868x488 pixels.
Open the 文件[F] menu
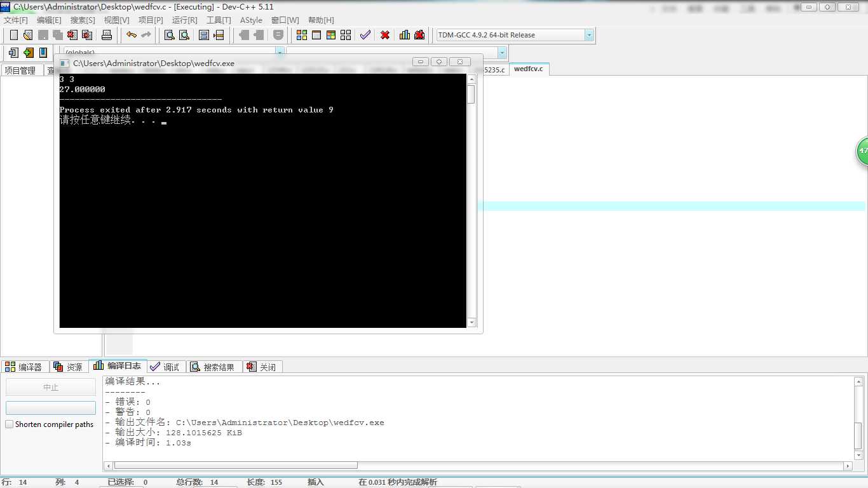[16, 20]
